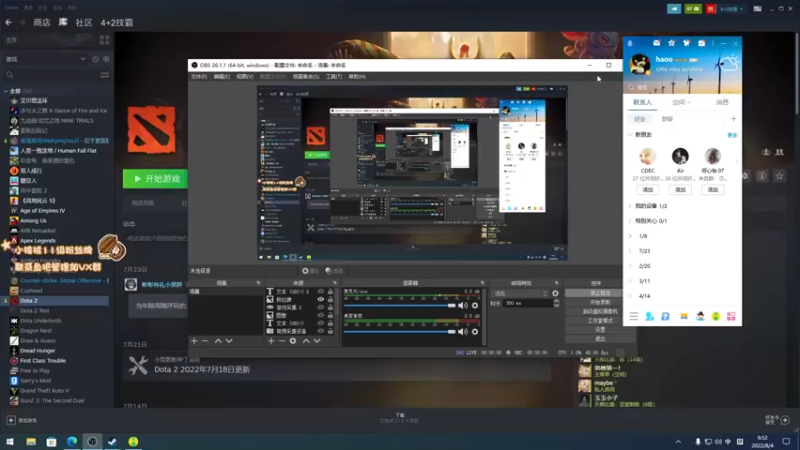Show recent games clock icon in Steam

tap(95, 59)
